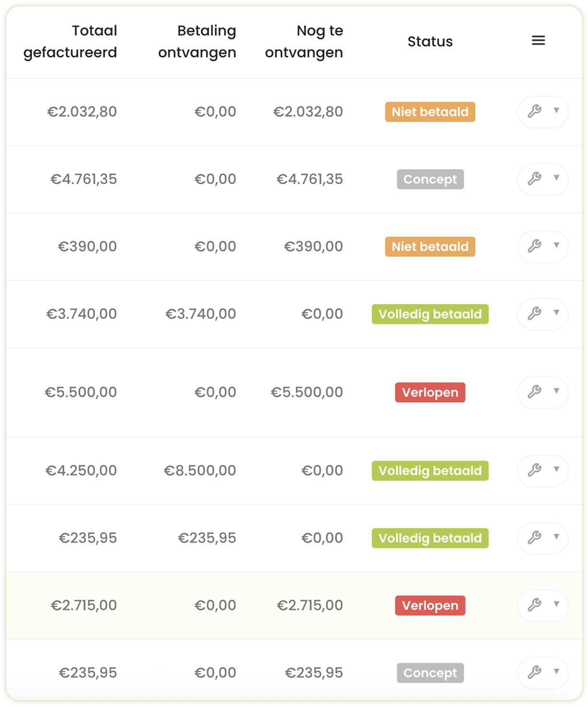Screen dimensions: 588x707
Task: Click Niet betaald badge on €390,00 row
Action: (x=430, y=246)
